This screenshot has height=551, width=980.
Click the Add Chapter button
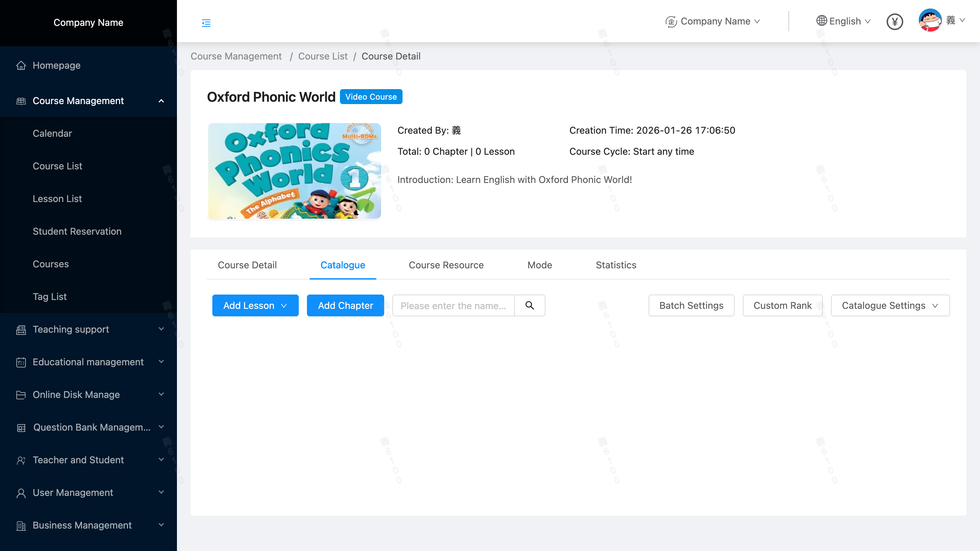click(x=345, y=305)
